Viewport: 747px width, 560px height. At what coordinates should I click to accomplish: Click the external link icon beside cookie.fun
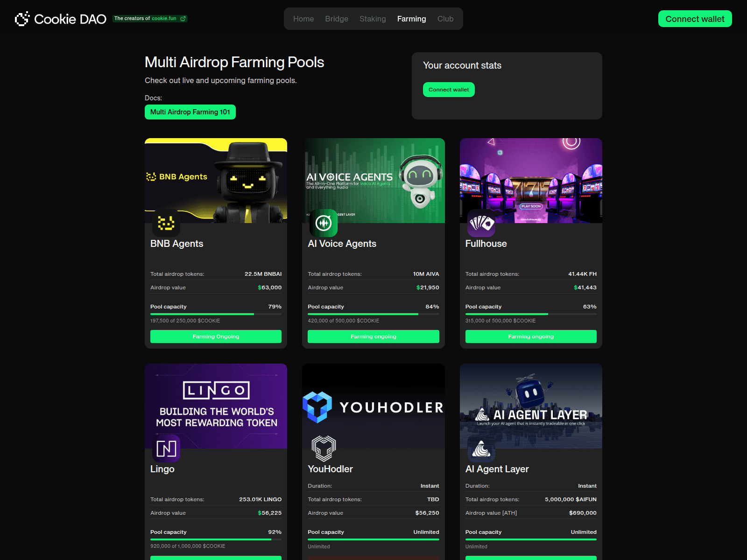[182, 19]
